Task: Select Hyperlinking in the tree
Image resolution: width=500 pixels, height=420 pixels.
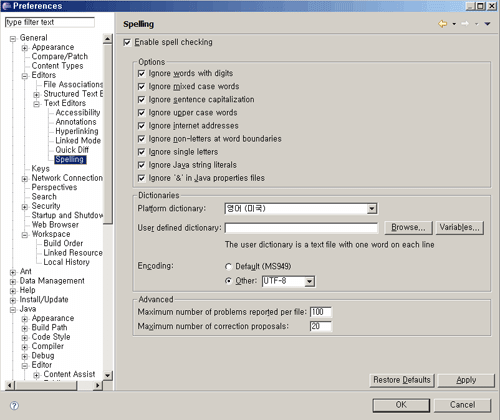Action: [77, 131]
